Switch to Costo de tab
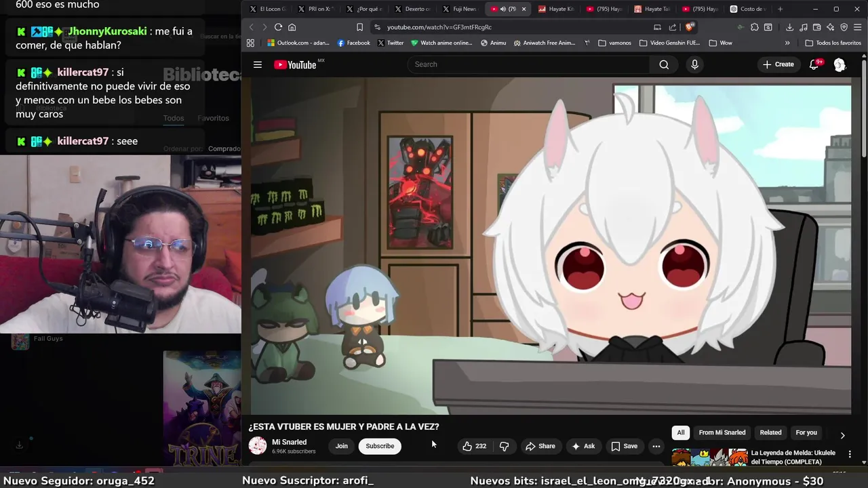The width and height of the screenshot is (868, 488). tap(749, 9)
